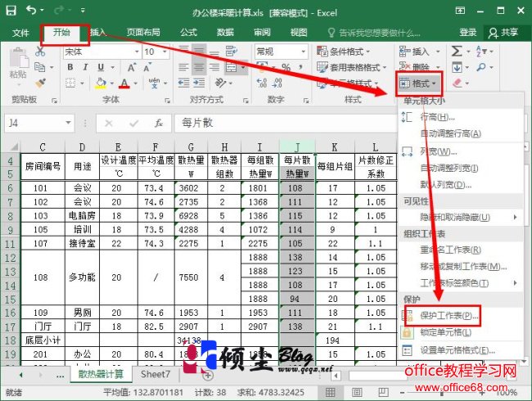
Task: Switch to the 开始 tab
Action: click(x=61, y=33)
